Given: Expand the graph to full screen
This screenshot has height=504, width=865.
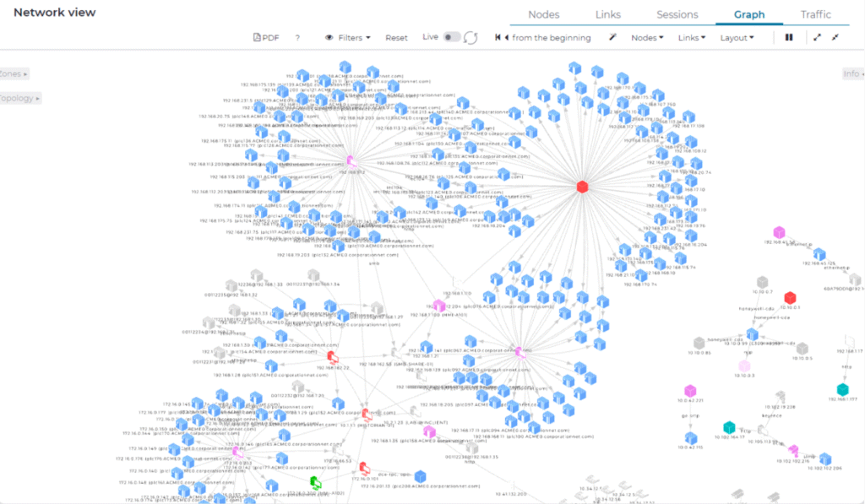Looking at the screenshot, I should click(x=817, y=38).
